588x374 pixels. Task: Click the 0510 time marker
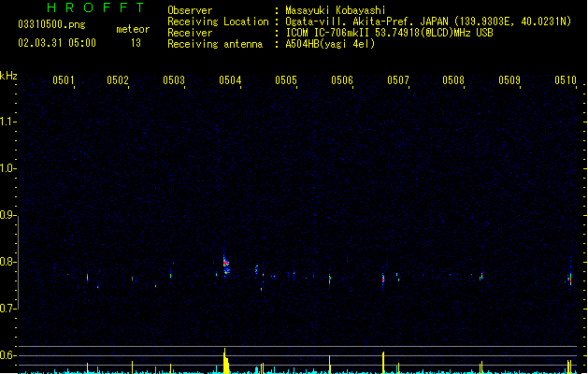(x=566, y=80)
